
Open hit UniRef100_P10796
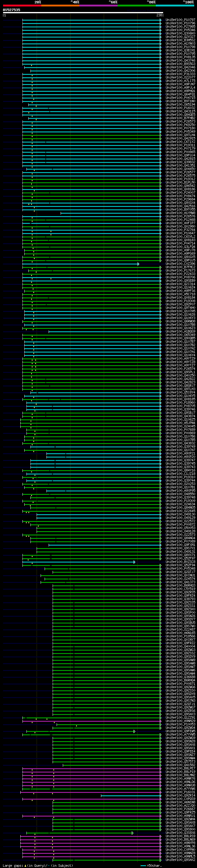point(180,23)
